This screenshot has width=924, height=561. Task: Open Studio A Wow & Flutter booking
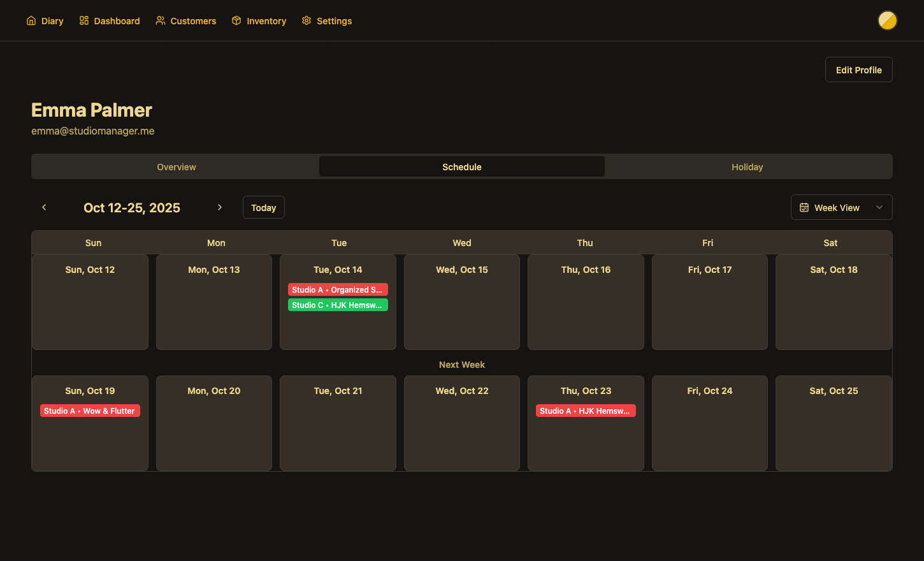point(90,411)
